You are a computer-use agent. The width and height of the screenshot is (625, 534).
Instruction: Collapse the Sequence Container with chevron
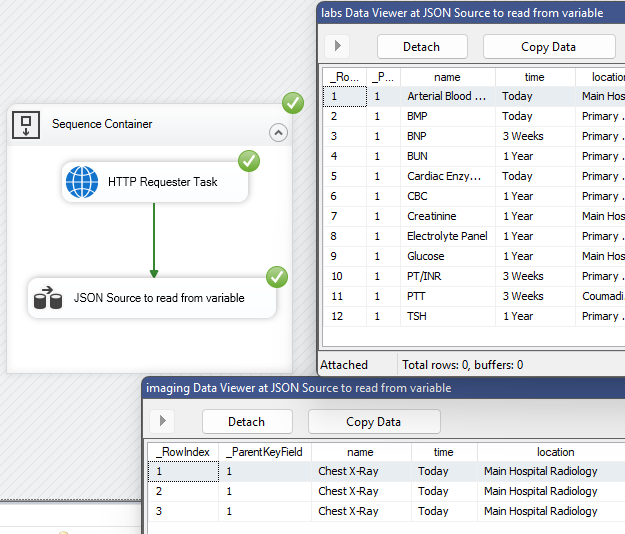(x=278, y=133)
